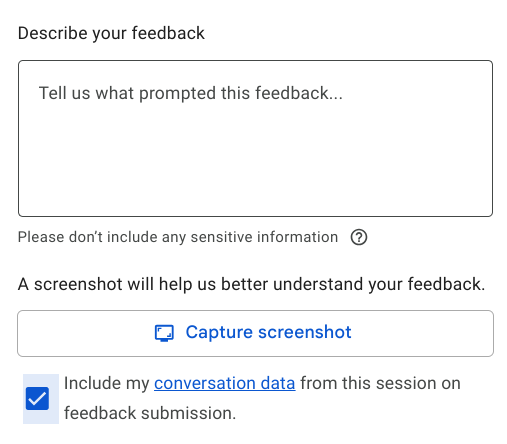Click the monitor icon in Capture screenshot
This screenshot has width=507, height=444.
164,333
